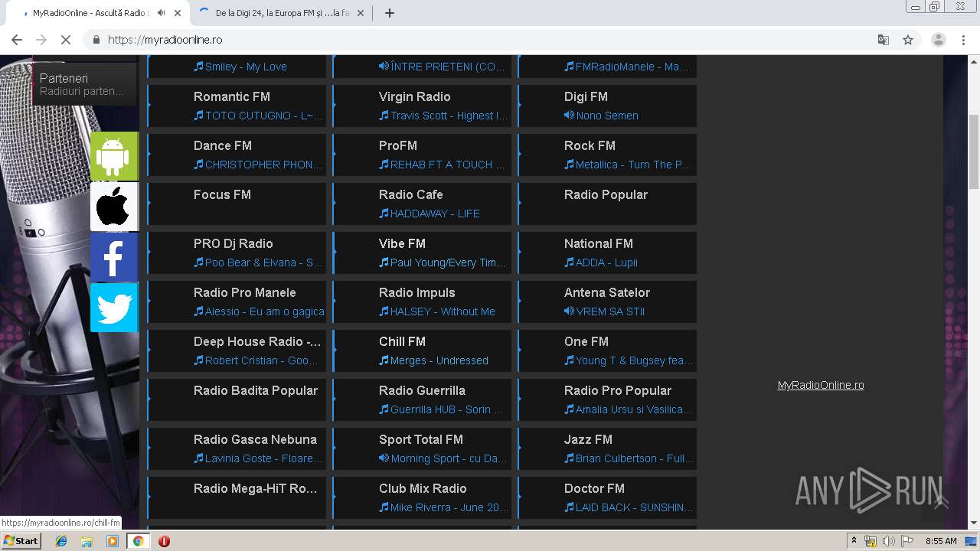Open the Chill FM station

click(x=422, y=350)
